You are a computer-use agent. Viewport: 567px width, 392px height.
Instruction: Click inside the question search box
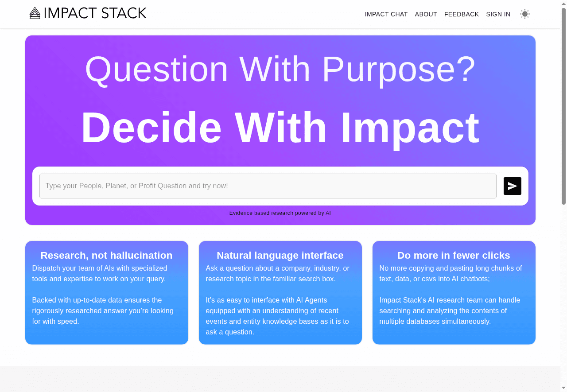268,186
